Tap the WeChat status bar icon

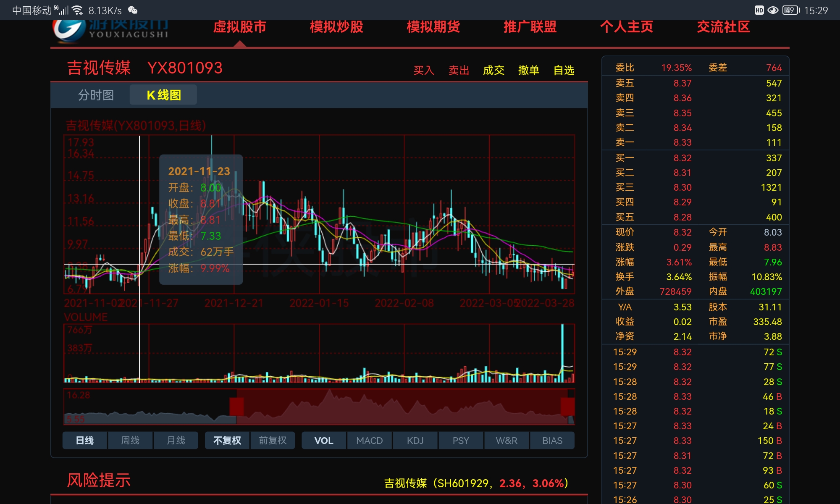[133, 10]
